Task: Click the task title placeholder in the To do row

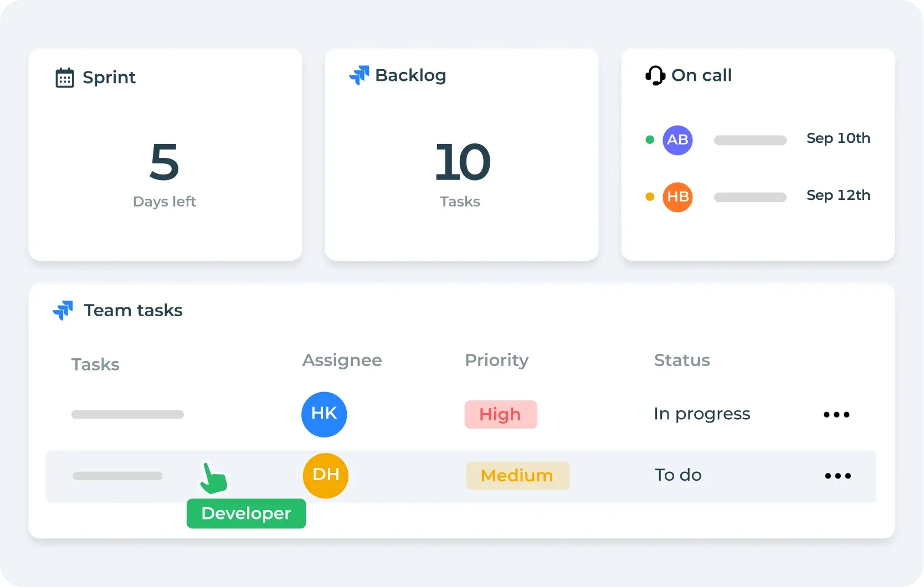Action: pyautogui.click(x=117, y=476)
